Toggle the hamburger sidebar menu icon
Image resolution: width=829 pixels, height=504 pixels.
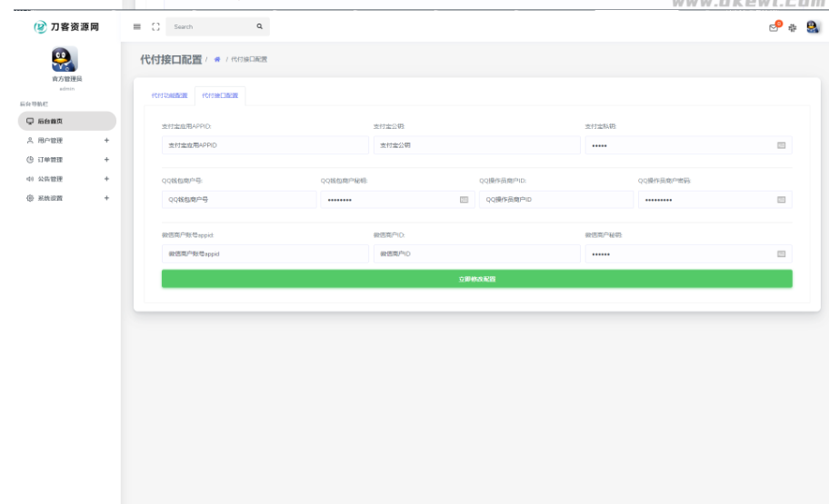click(x=137, y=27)
